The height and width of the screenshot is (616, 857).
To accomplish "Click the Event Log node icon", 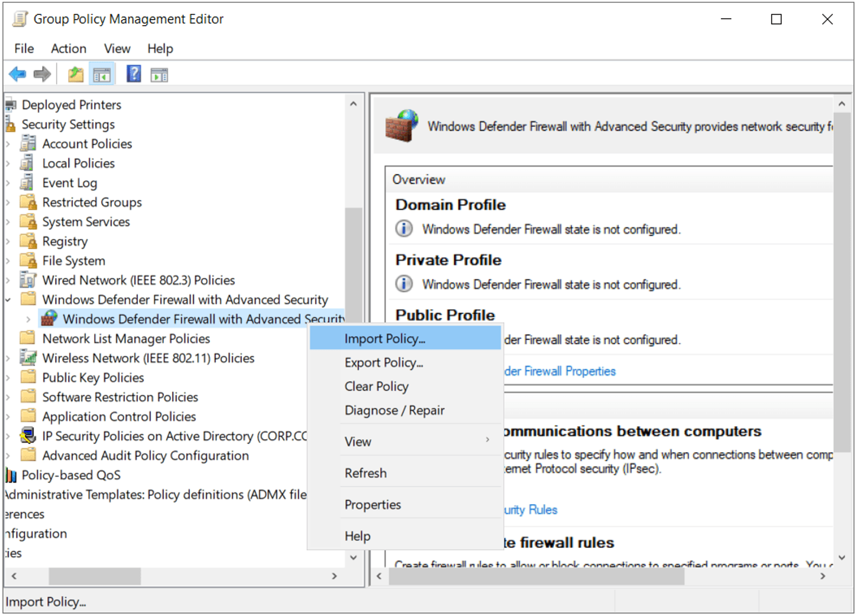I will 27,183.
